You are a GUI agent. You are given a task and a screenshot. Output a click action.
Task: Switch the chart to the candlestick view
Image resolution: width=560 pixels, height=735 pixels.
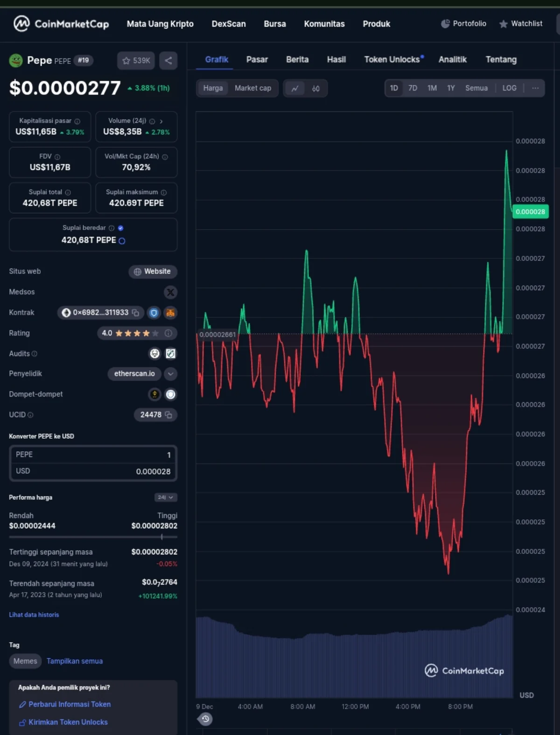316,88
